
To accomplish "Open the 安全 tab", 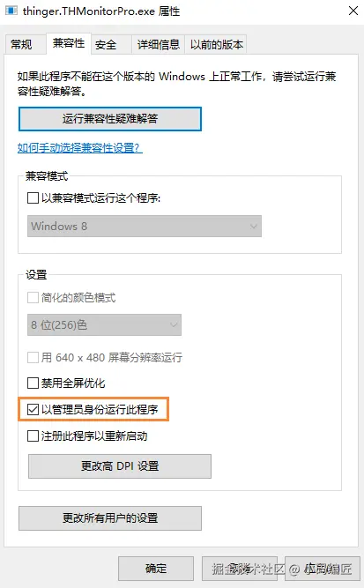I will [x=106, y=45].
